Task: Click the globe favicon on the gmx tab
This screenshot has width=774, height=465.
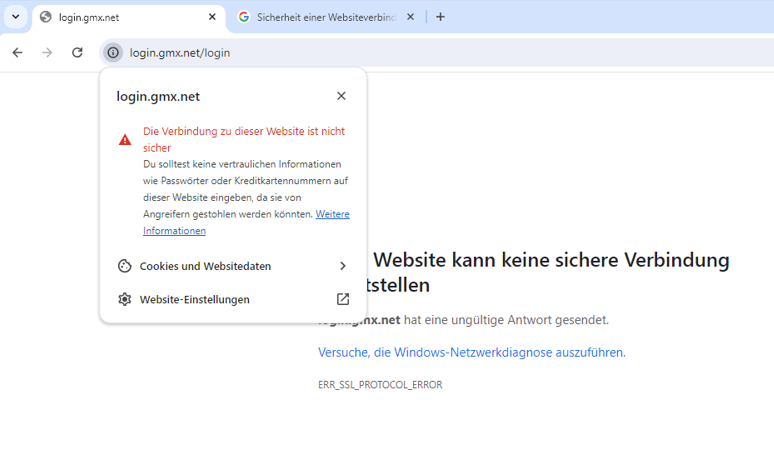Action: 46,17
